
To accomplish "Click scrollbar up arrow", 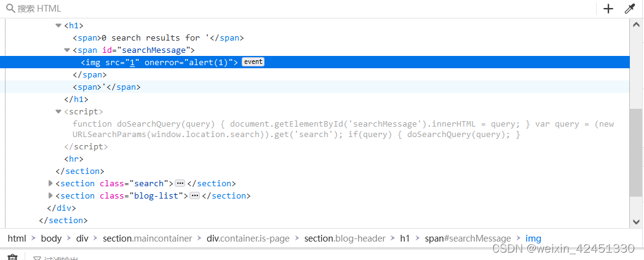I will tap(636, 24).
